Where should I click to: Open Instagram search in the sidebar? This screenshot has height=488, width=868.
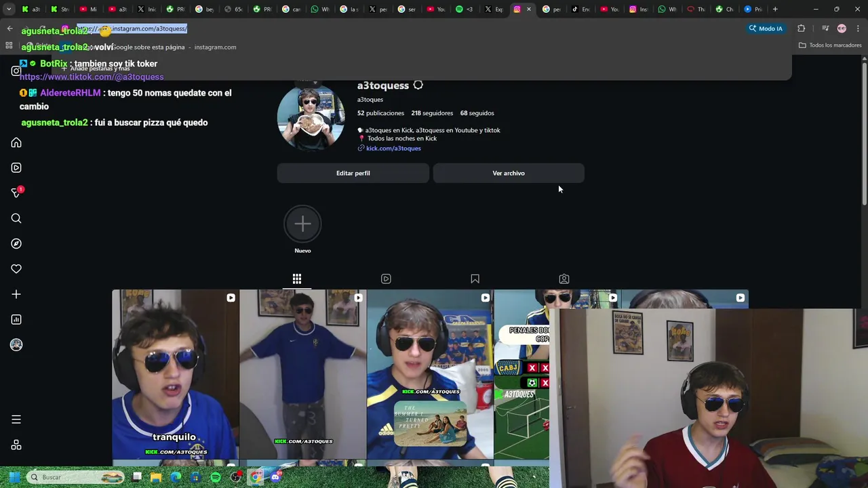pyautogui.click(x=16, y=218)
